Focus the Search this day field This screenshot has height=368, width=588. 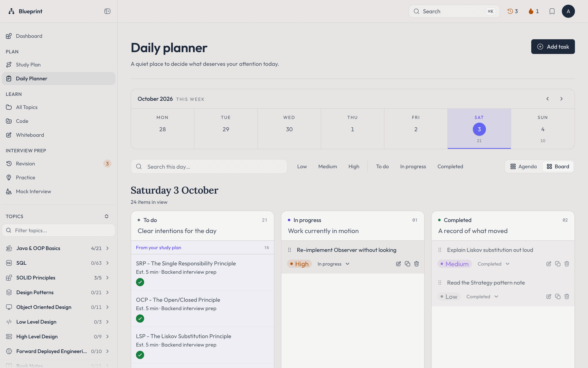tap(209, 167)
